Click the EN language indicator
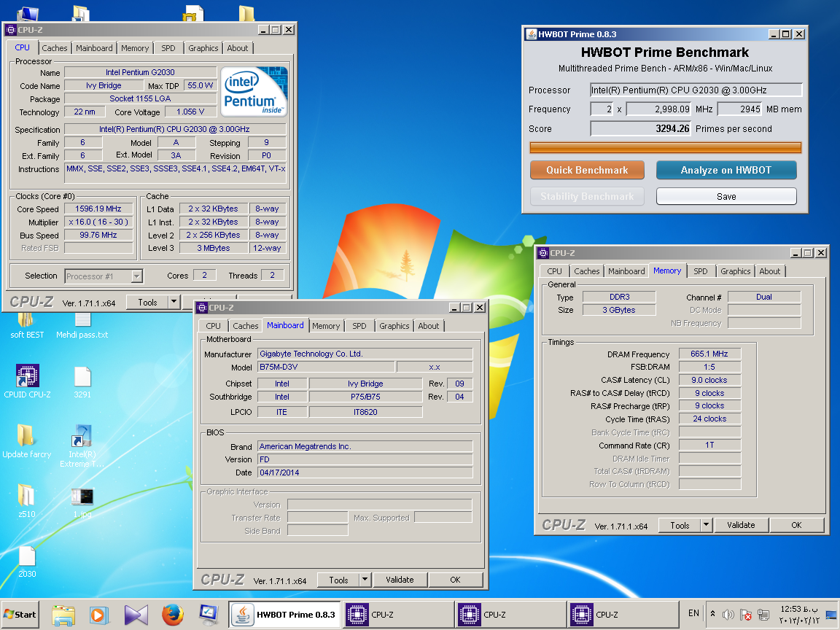The height and width of the screenshot is (630, 840). [x=693, y=613]
